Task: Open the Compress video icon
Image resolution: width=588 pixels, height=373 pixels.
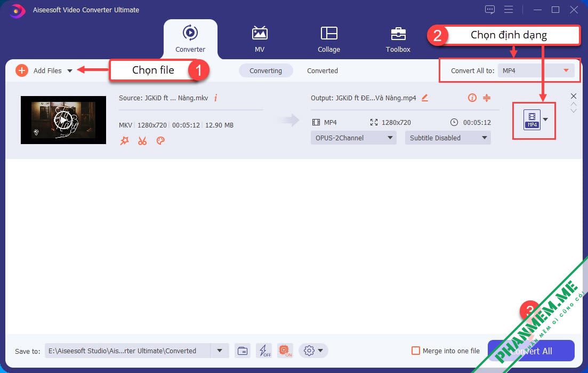Action: [x=486, y=98]
